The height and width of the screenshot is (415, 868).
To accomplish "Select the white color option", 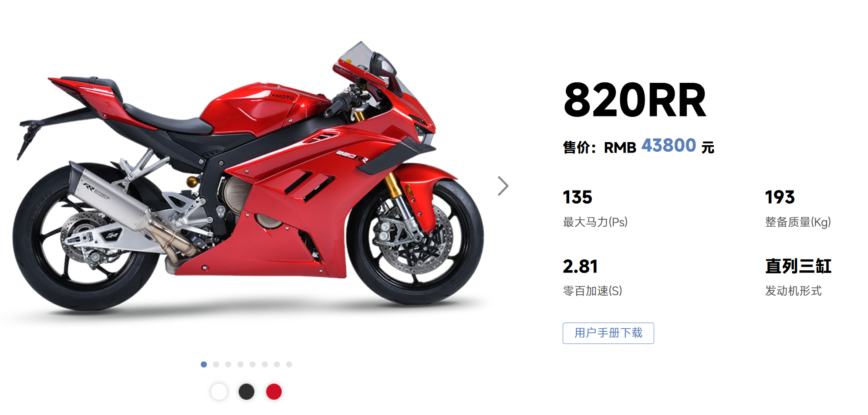I will point(219,391).
